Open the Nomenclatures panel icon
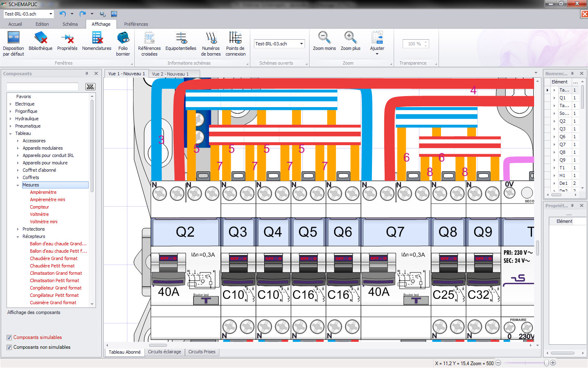 [97, 38]
